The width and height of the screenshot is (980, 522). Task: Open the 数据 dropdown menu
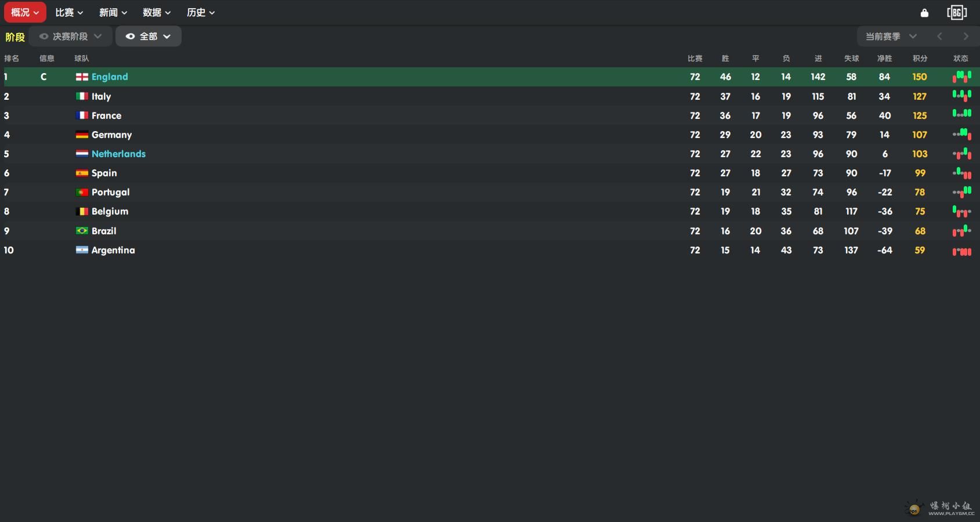157,12
